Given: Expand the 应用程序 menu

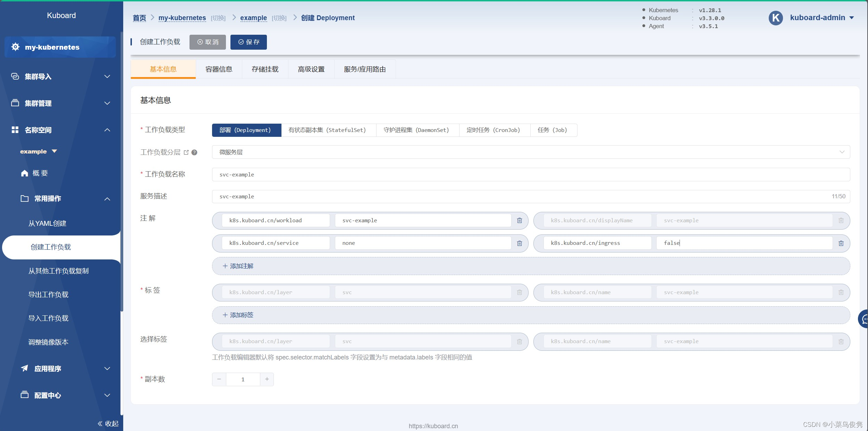Looking at the screenshot, I should coord(107,368).
